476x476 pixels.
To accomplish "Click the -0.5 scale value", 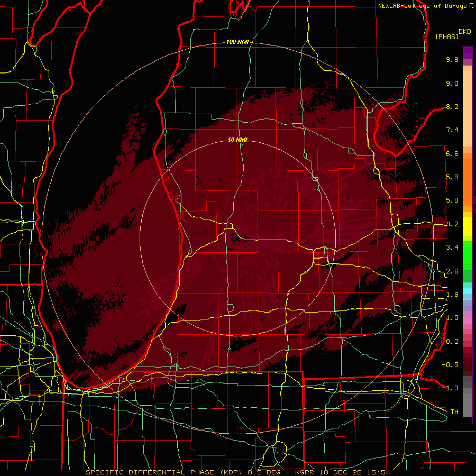I will [x=450, y=365].
